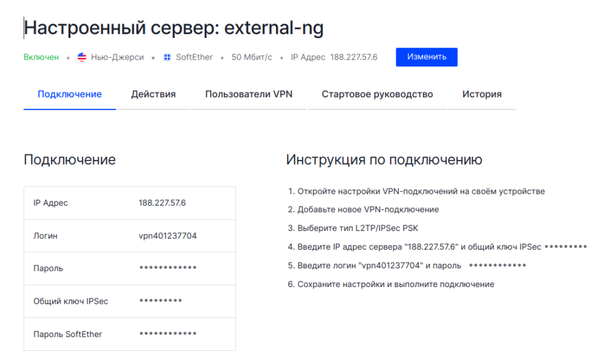
Task: Open the История tab
Action: (x=482, y=94)
